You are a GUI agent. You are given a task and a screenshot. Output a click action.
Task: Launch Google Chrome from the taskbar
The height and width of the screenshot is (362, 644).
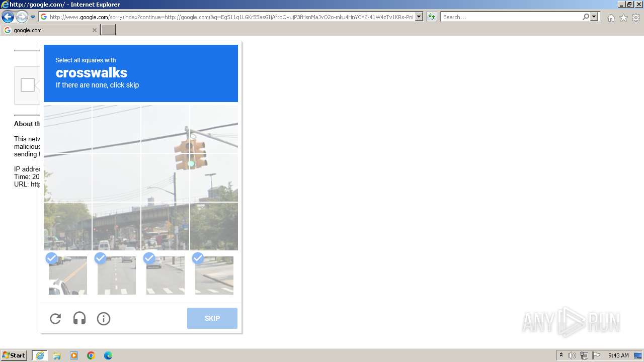[91, 355]
